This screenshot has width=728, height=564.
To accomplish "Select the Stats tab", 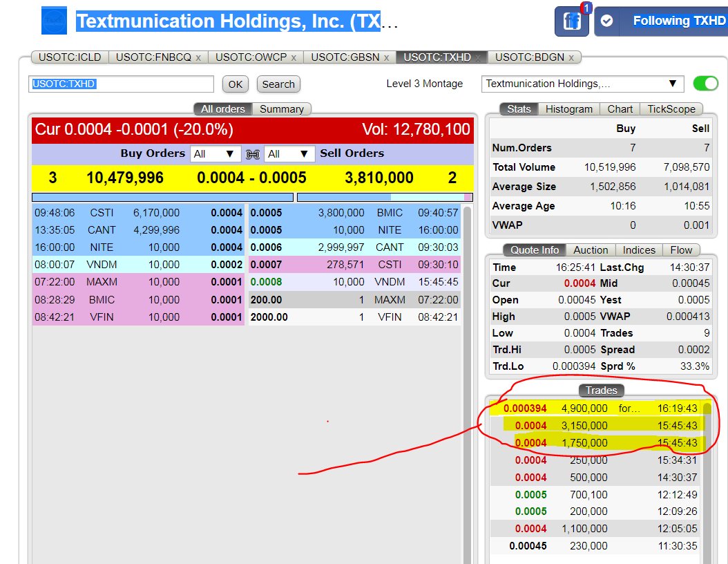I will coord(519,109).
